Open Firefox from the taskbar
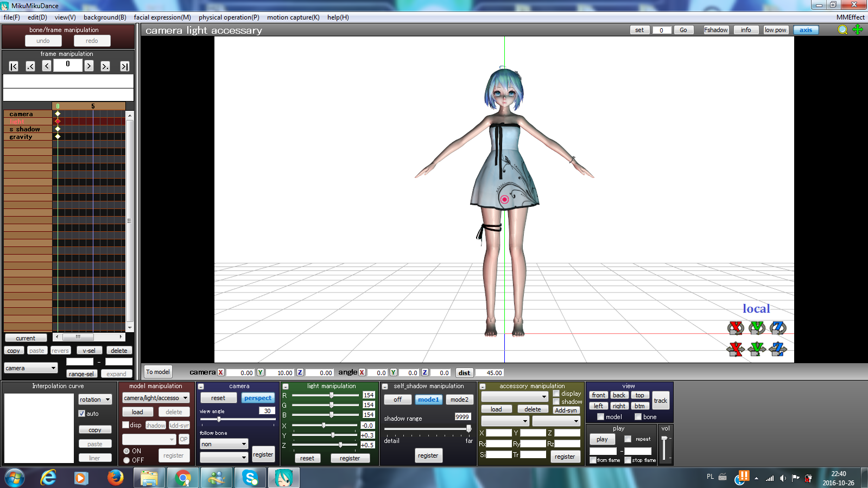This screenshot has width=868, height=488. pyautogui.click(x=115, y=478)
